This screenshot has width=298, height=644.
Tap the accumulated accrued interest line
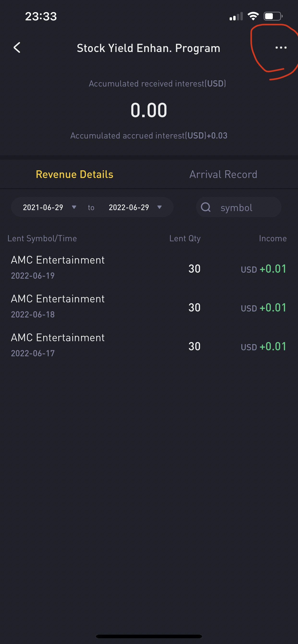149,136
